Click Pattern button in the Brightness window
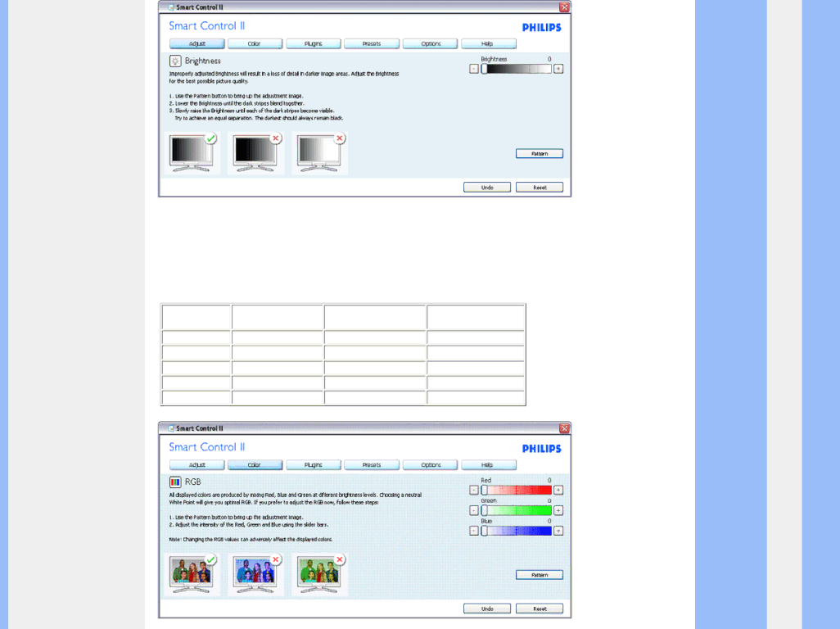 point(540,154)
